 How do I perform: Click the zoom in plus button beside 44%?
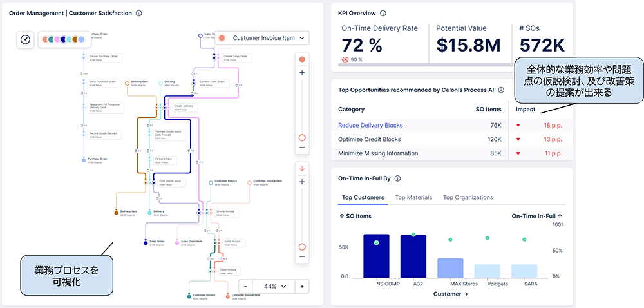(x=302, y=286)
